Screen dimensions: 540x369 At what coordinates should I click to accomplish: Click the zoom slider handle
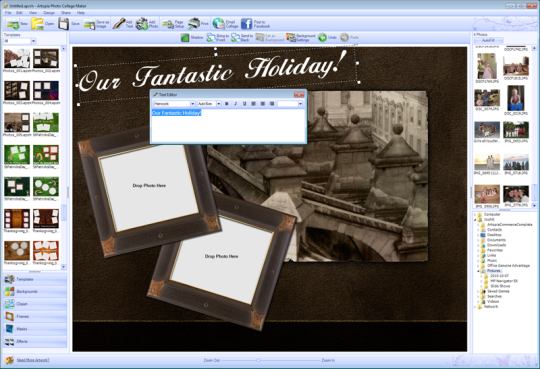258,360
